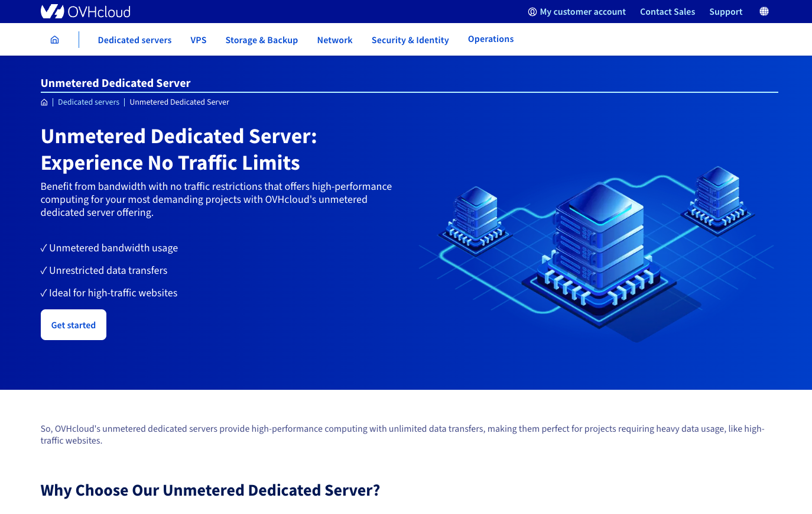Open the Contact Sales link
812x514 pixels.
667,11
